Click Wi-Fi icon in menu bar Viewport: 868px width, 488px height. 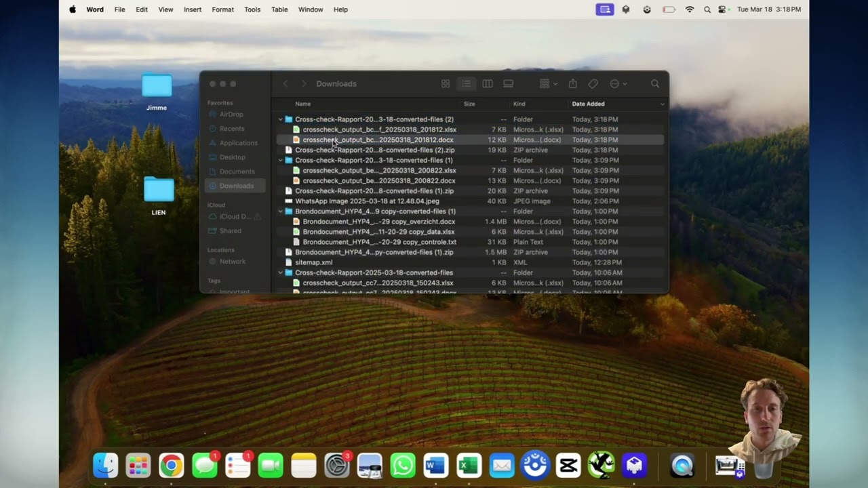pos(690,9)
